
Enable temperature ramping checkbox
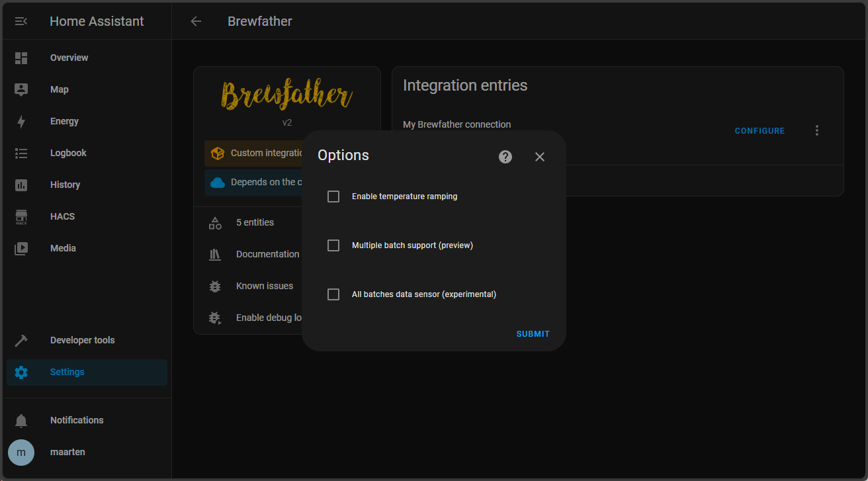333,197
